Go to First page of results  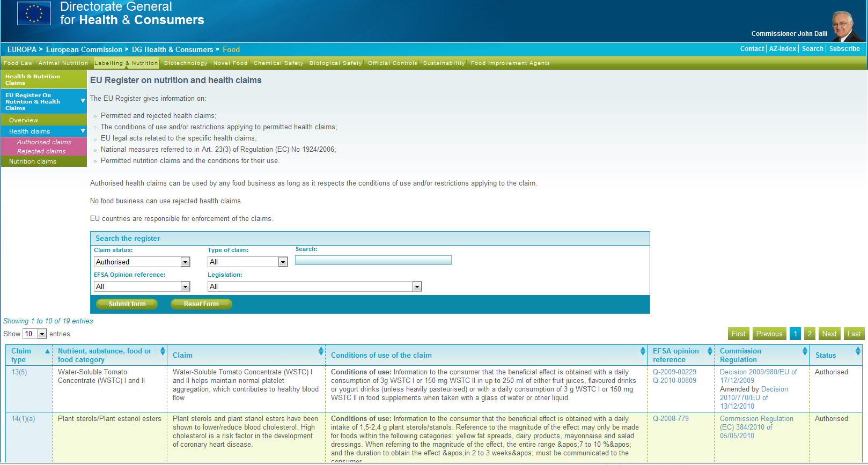click(x=739, y=334)
